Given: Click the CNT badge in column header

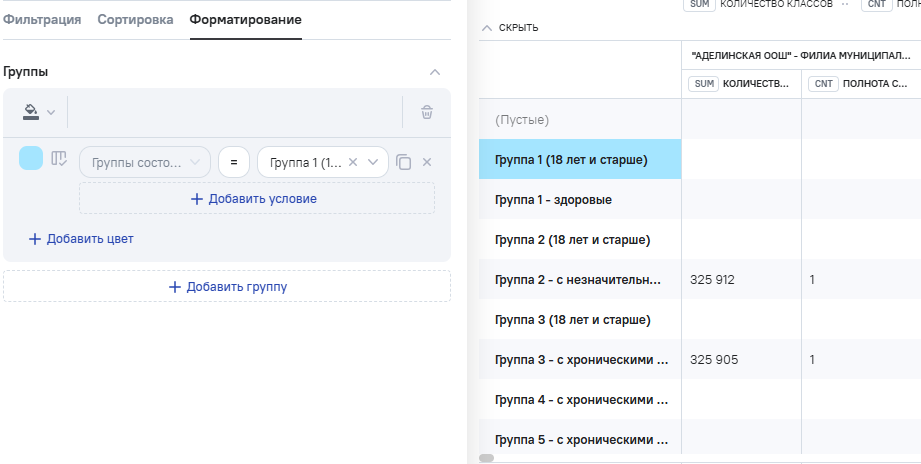Looking at the screenshot, I should [x=823, y=84].
